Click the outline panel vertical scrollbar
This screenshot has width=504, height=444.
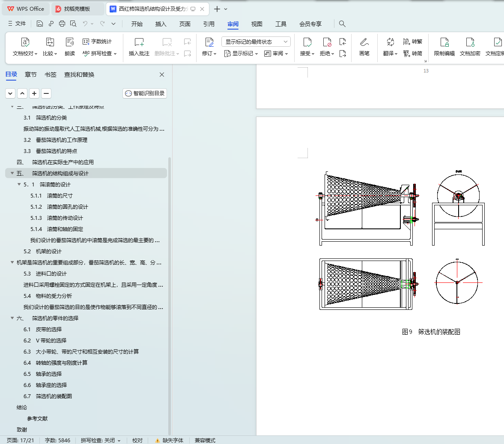170,296
